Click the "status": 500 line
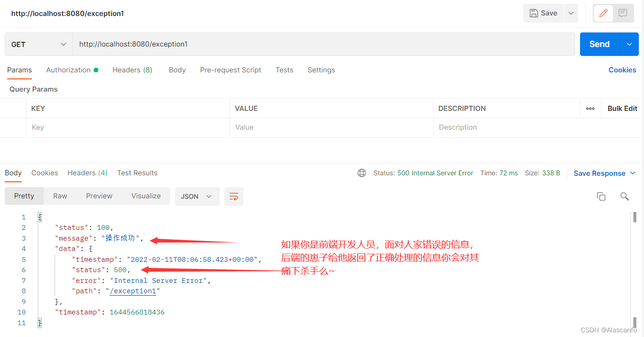The width and height of the screenshot is (644, 337). (101, 270)
